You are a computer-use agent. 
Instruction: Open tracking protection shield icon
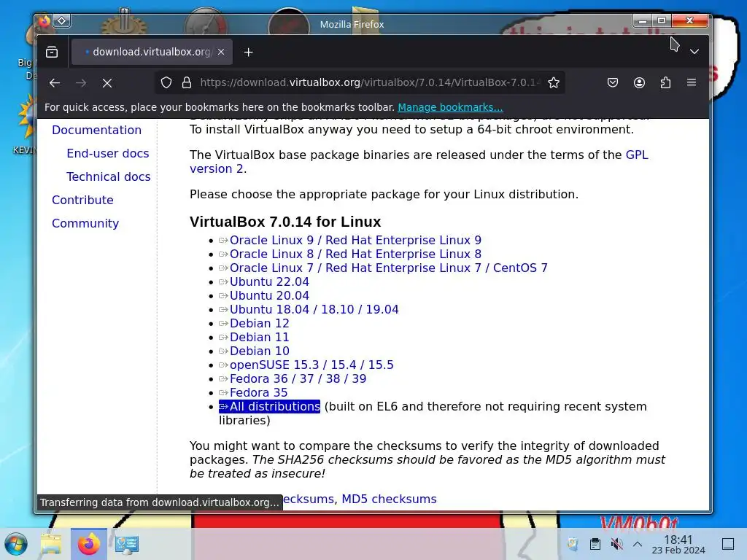[x=166, y=82]
